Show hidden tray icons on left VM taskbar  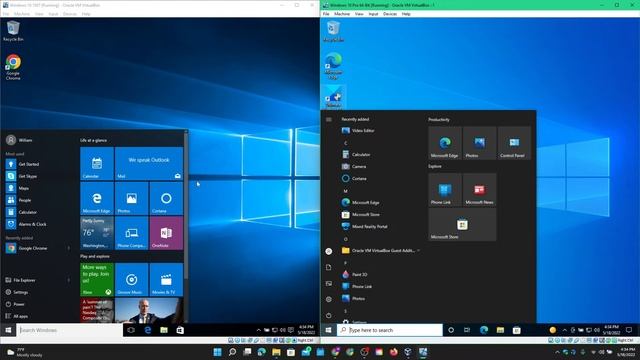[258, 330]
